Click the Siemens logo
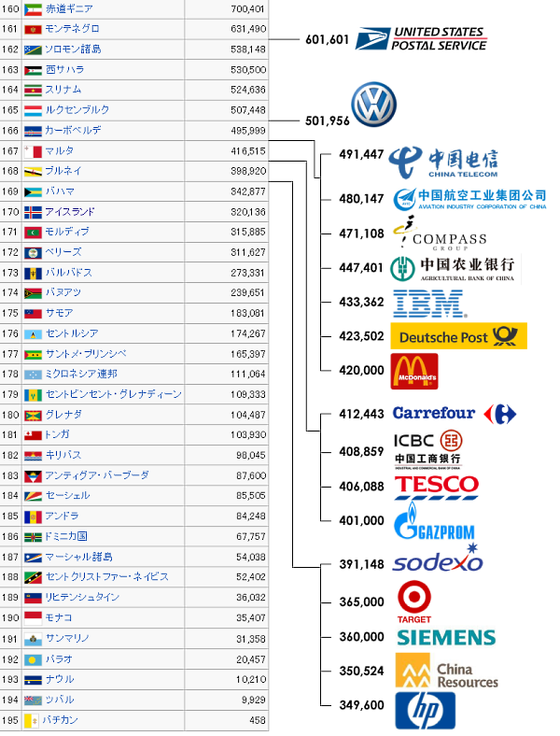Image resolution: width=560 pixels, height=736 pixels. point(446,637)
